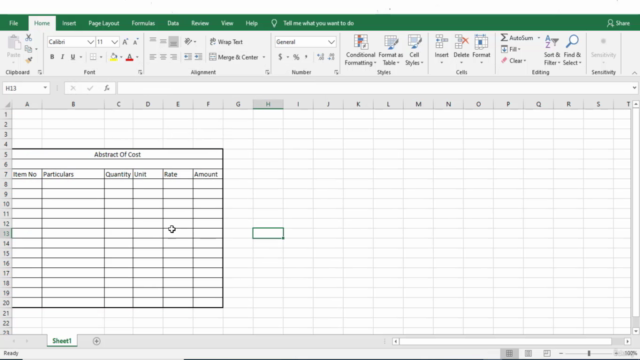The image size is (640, 360).
Task: Collapse the ribbon with chevron
Action: [634, 73]
